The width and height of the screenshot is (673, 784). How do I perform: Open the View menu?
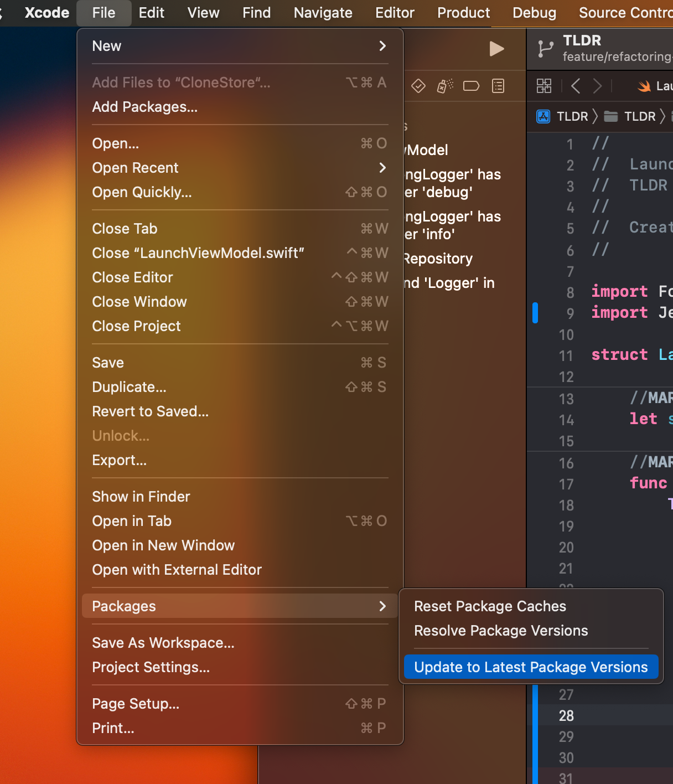point(204,13)
